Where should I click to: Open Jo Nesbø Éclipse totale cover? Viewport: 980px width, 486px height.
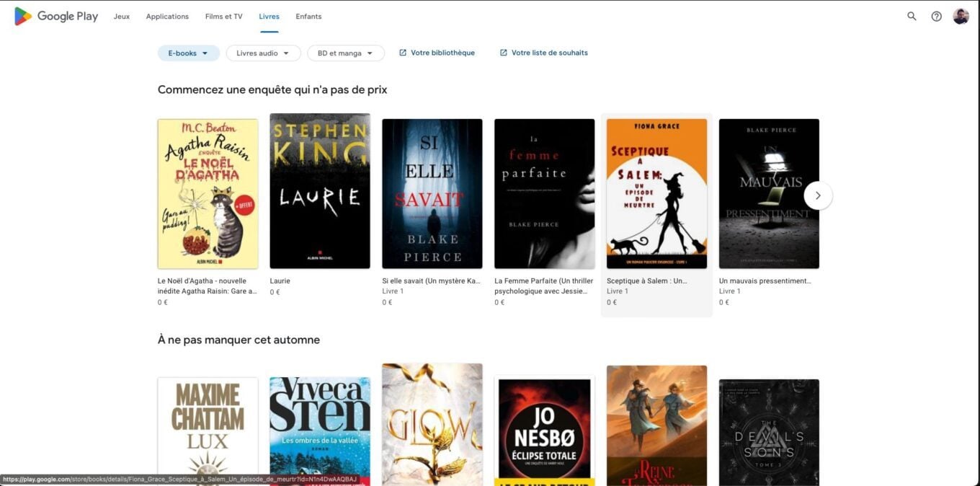coord(545,431)
